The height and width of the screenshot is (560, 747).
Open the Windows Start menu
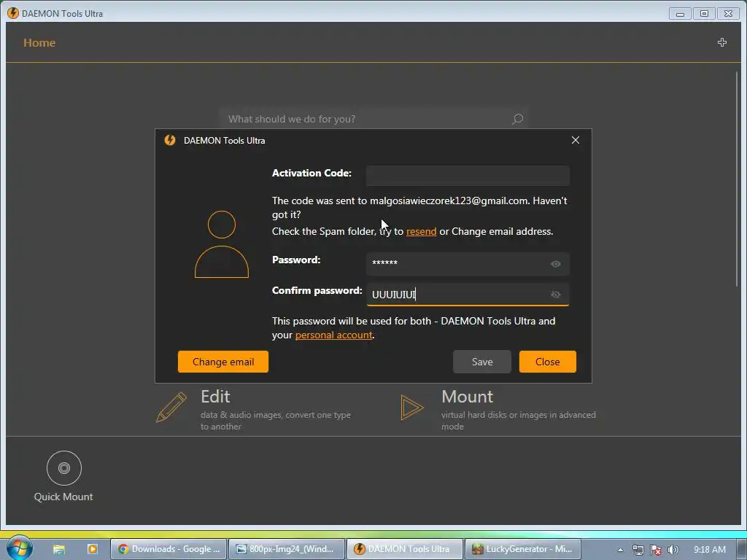tap(19, 548)
